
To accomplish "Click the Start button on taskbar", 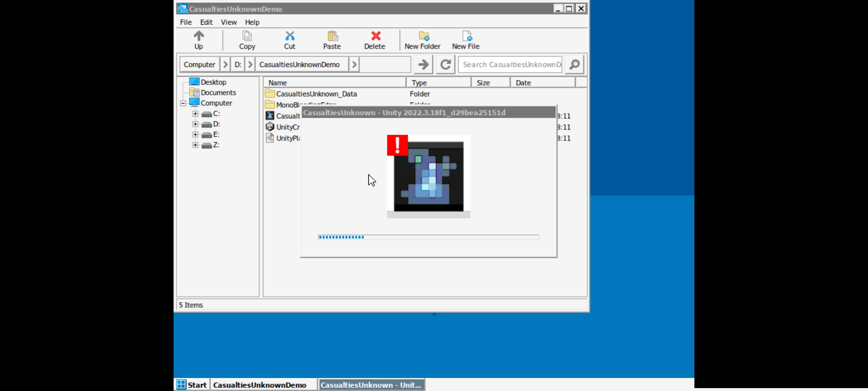I will (192, 385).
